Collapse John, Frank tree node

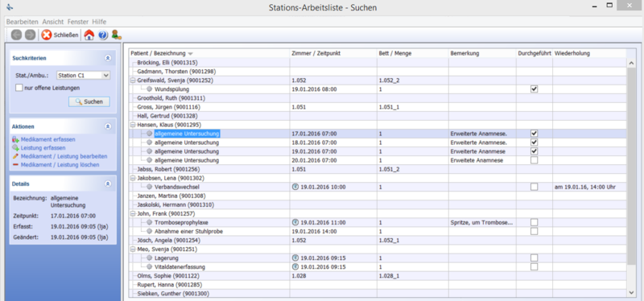pos(133,213)
